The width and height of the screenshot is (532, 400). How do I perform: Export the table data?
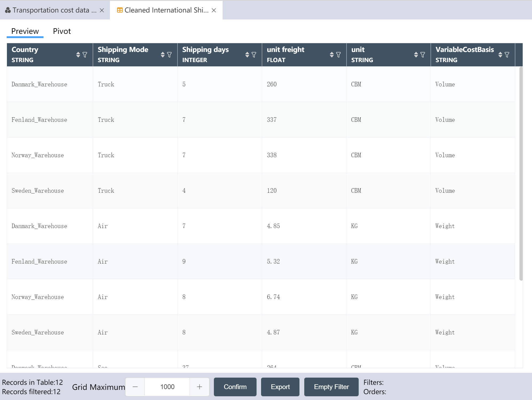click(x=280, y=387)
